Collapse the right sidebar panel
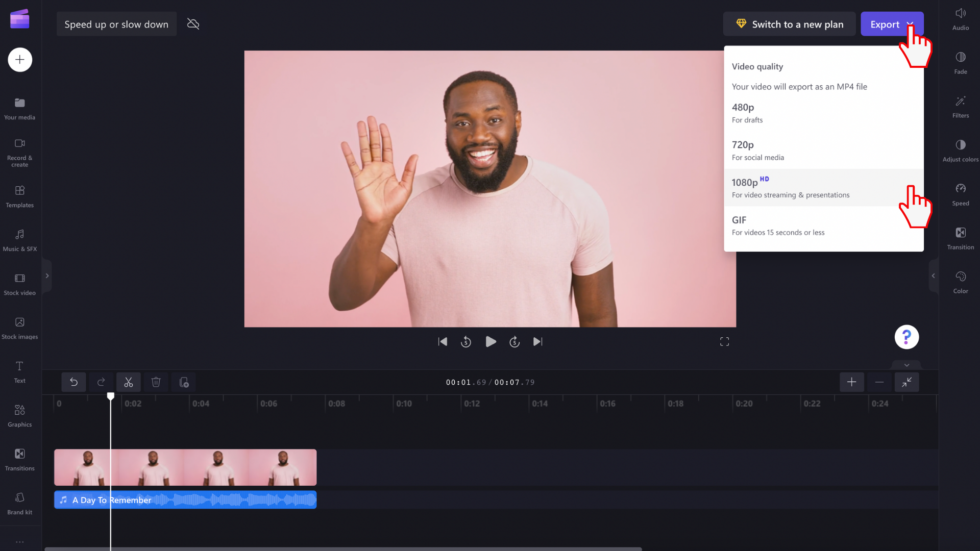Viewport: 980px width, 551px height. pyautogui.click(x=934, y=276)
